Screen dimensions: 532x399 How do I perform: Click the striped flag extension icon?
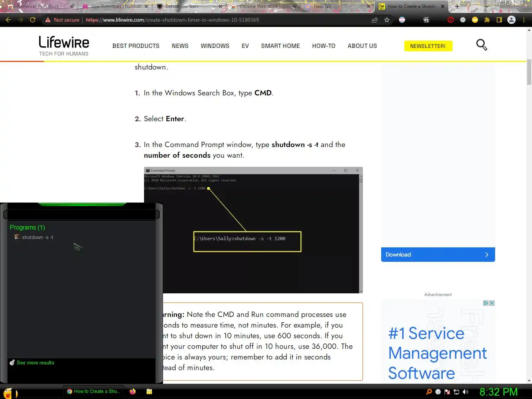(x=402, y=20)
